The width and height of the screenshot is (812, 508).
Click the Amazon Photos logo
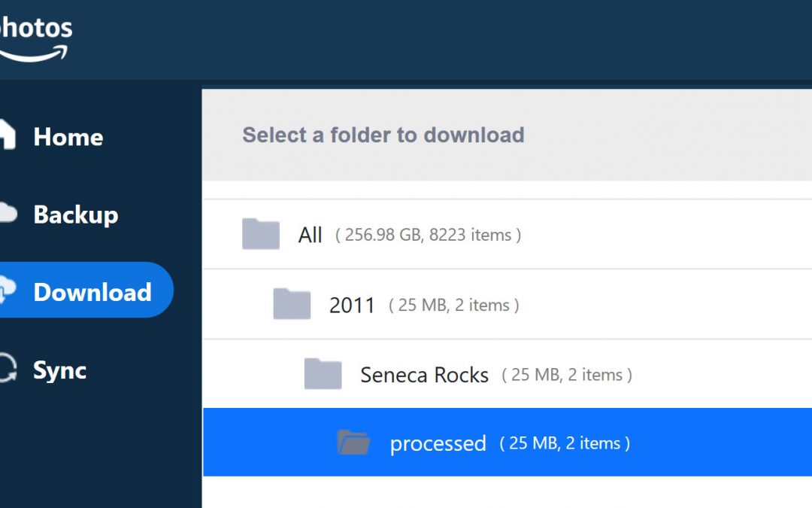pyautogui.click(x=34, y=38)
